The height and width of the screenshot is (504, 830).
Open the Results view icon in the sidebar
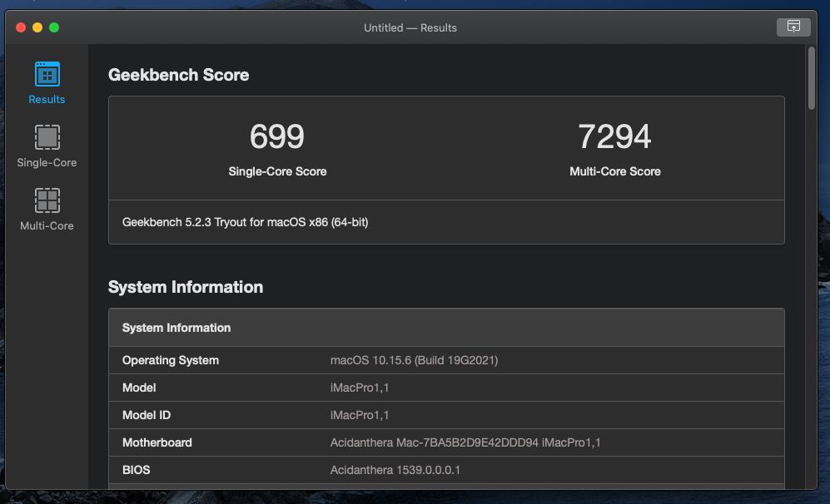tap(47, 74)
